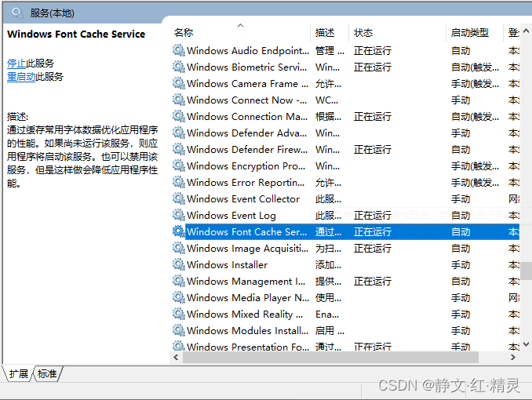Screen dimensions: 532x400
Task: Select the Windows Defender Firew... service name
Action: [247, 149]
